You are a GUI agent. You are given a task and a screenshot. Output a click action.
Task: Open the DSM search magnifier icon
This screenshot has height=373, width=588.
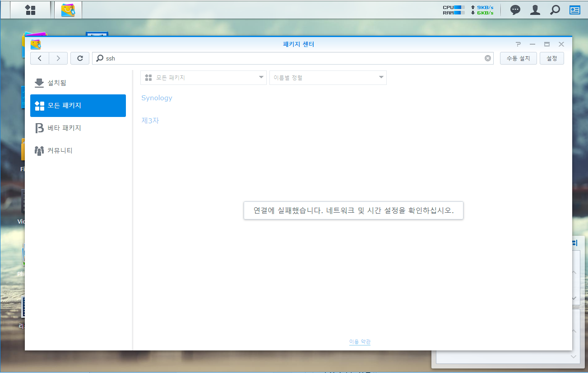point(555,10)
